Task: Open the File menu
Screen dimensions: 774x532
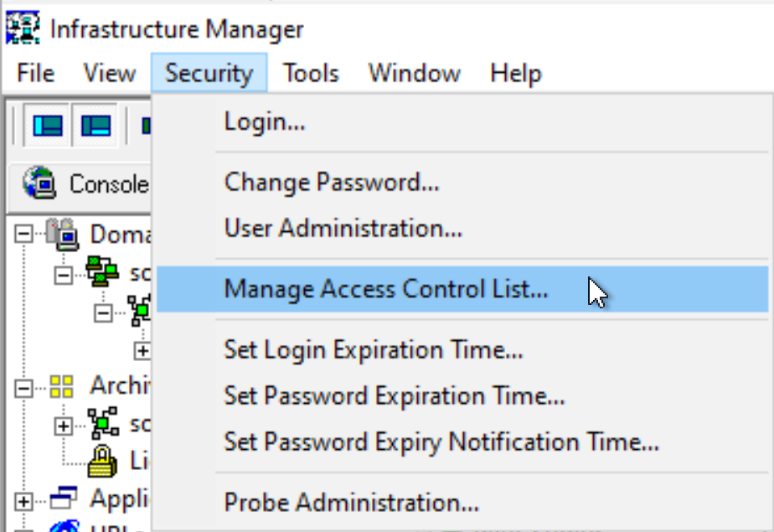Action: 35,74
